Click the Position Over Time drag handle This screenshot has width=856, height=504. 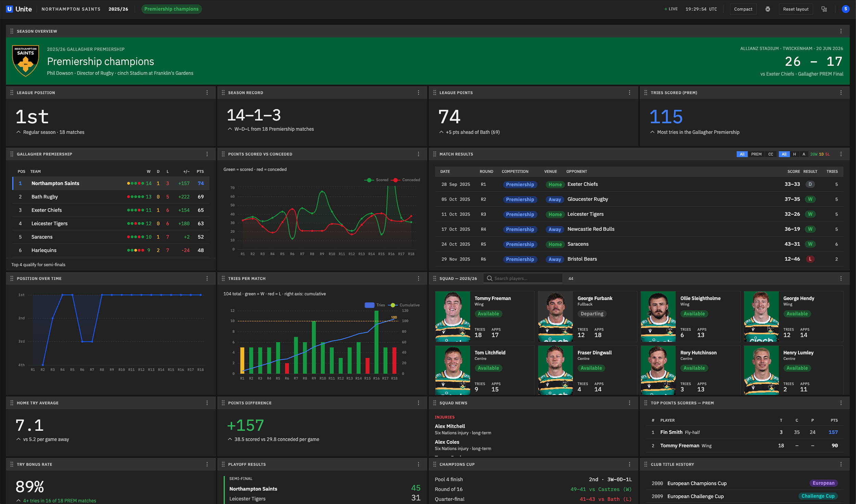(12, 278)
